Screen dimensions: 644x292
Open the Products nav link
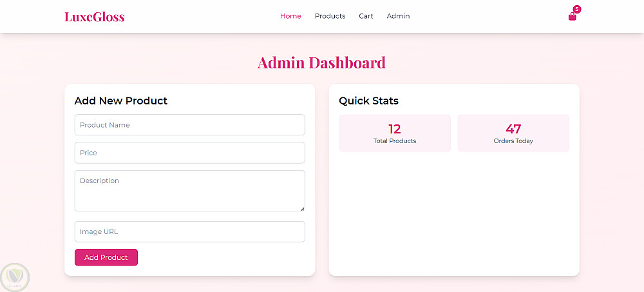[330, 16]
